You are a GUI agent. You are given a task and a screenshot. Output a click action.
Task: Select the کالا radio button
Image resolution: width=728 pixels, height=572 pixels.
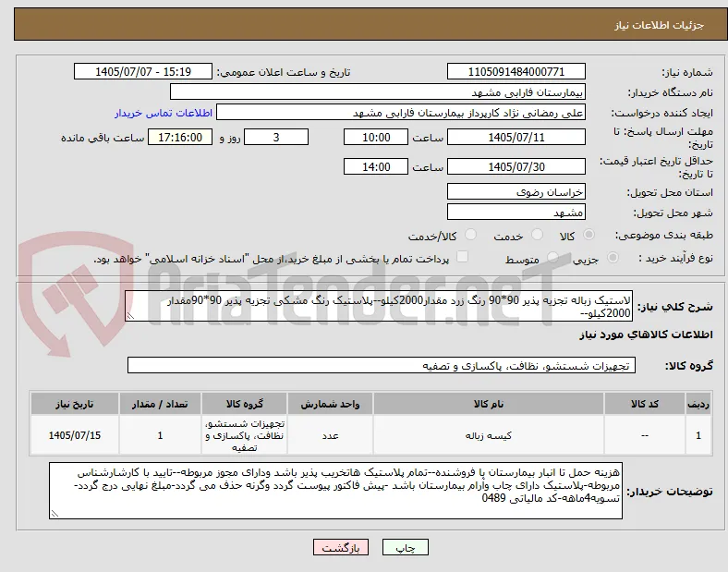click(x=588, y=235)
